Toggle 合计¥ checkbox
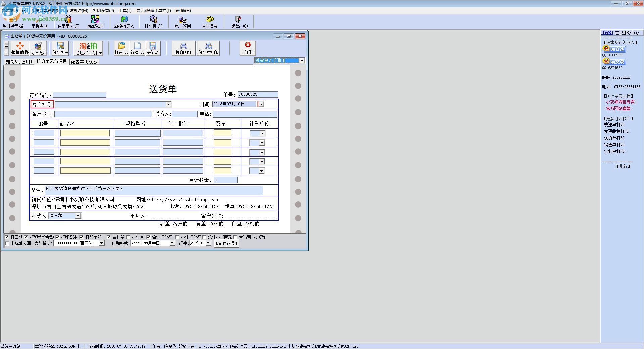Viewport: 644px width, 349px height. point(109,237)
